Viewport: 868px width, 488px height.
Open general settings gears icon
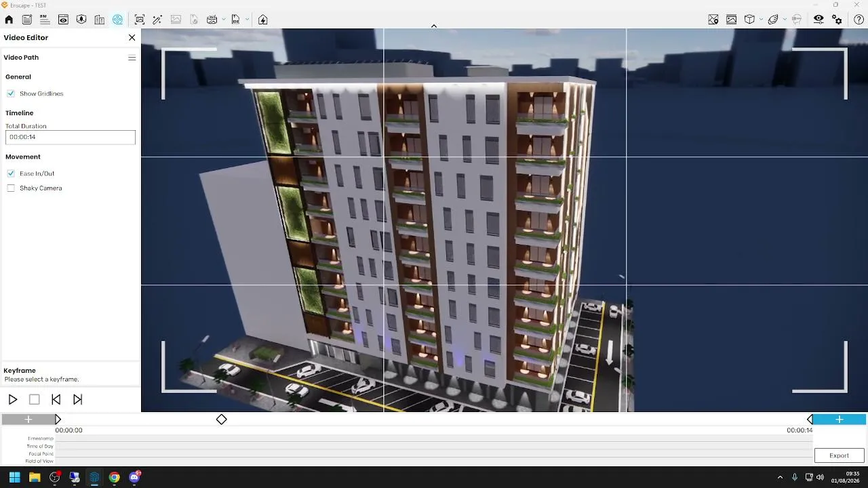pyautogui.click(x=837, y=20)
